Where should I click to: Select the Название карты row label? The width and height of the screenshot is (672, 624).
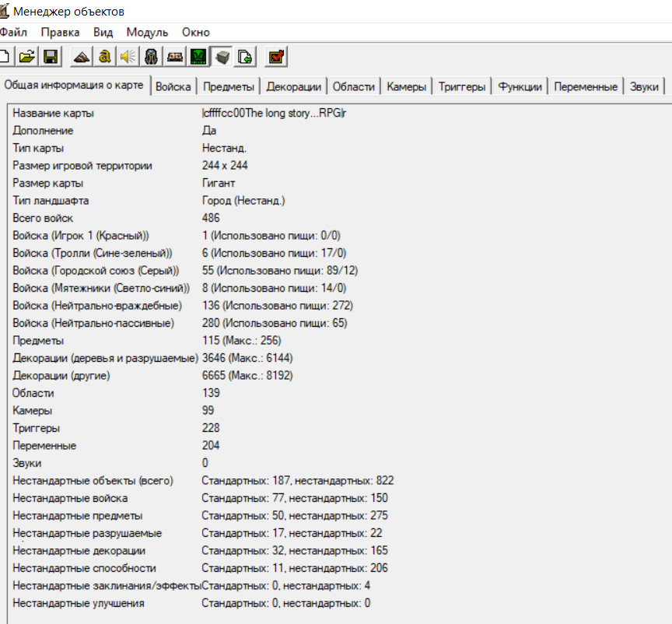coord(53,114)
